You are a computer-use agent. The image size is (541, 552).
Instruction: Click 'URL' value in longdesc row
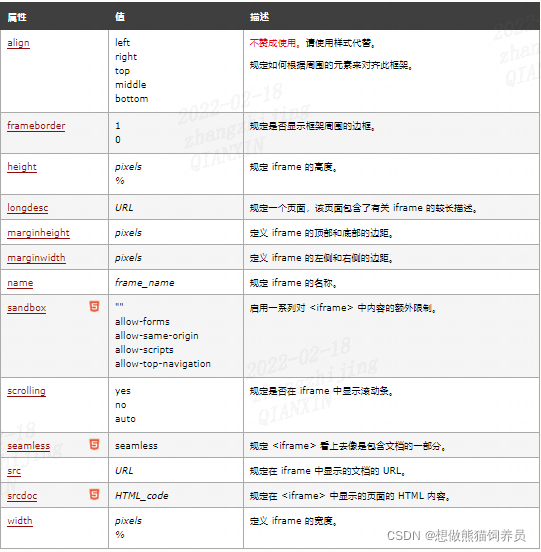coord(124,208)
